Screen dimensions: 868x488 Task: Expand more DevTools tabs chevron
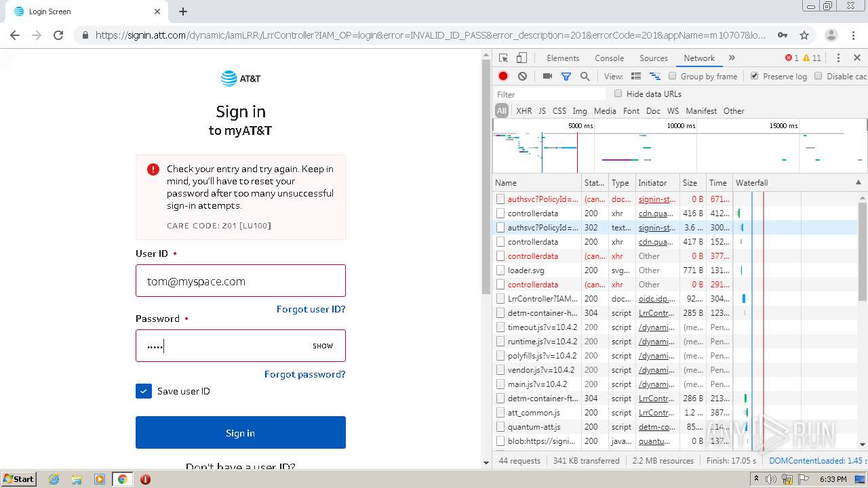pyautogui.click(x=732, y=58)
